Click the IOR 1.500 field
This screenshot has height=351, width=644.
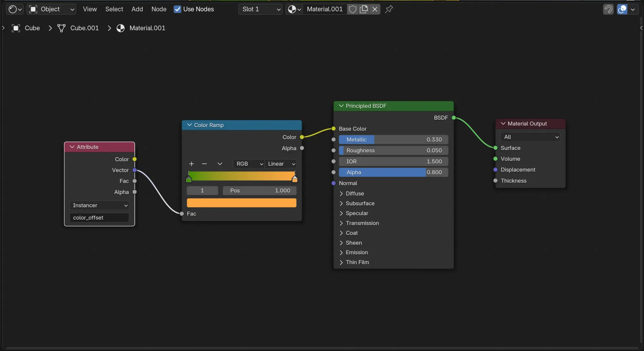393,161
